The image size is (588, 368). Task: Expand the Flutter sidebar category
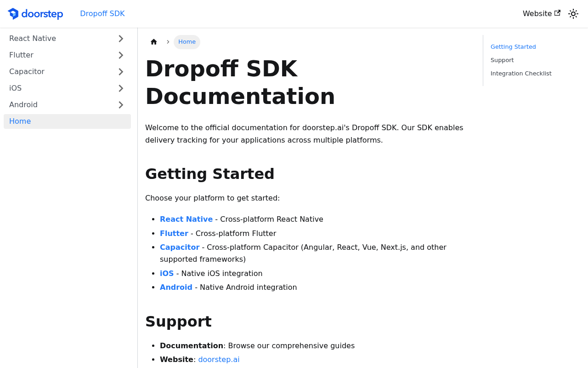[121, 55]
